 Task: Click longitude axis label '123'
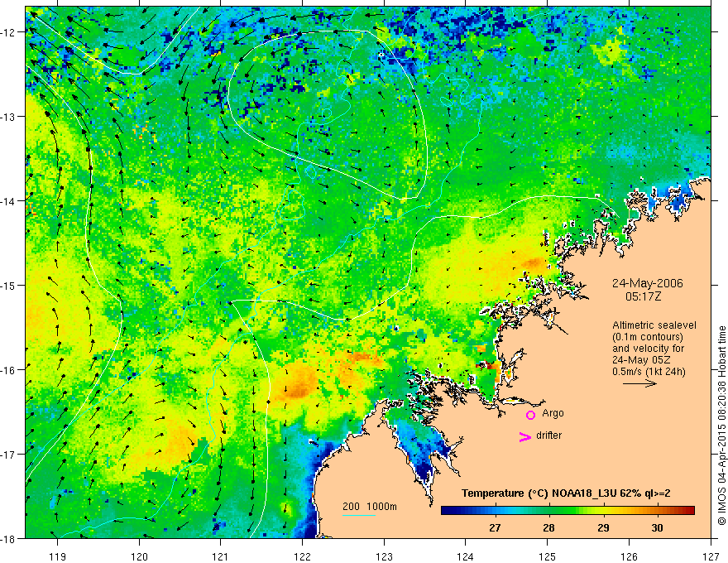point(385,556)
